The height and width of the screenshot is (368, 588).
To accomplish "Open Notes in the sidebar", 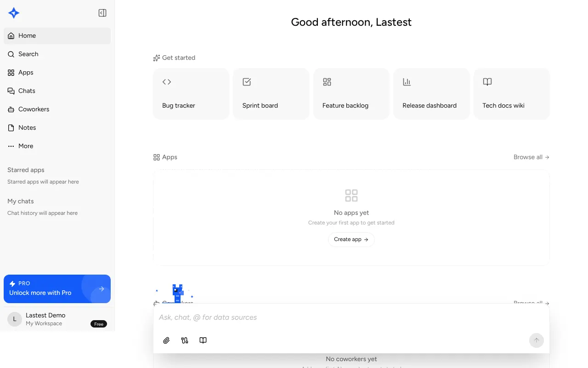I will 57,127.
